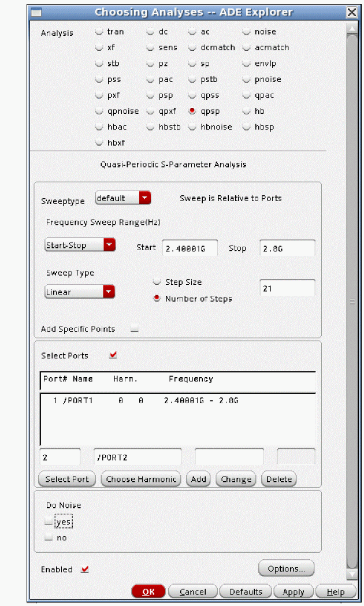Open the Sweeptype default dropdown
364x606 pixels.
(x=122, y=198)
